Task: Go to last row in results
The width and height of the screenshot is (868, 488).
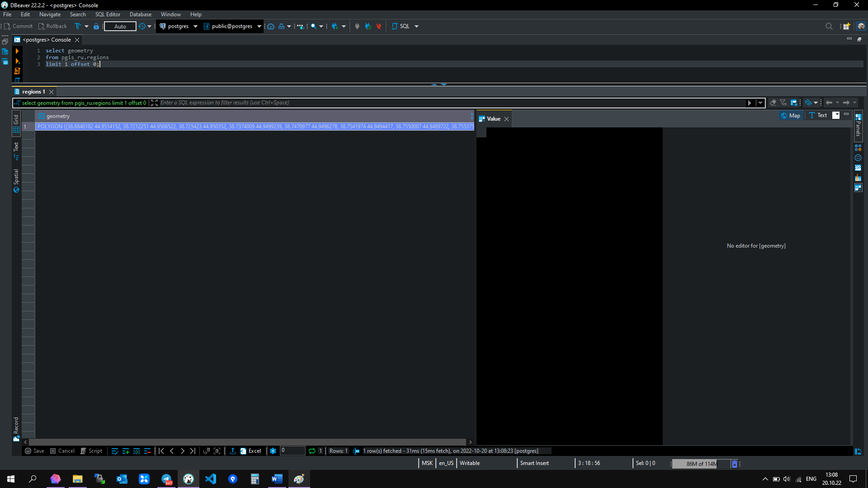Action: [193, 451]
